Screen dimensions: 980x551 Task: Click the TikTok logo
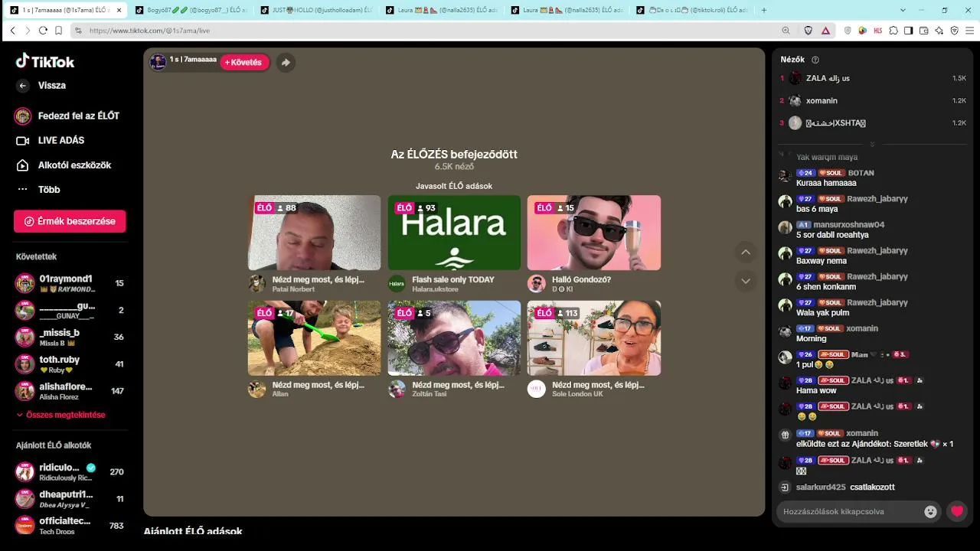tap(45, 61)
